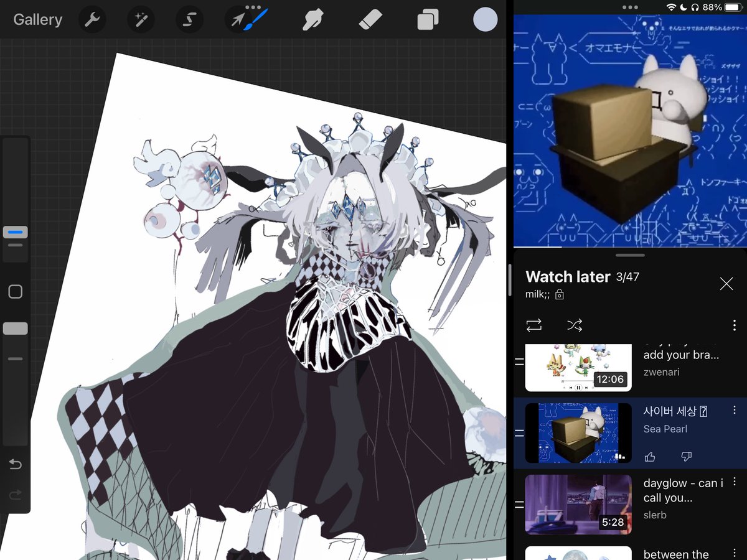Tap the headphones icon in status bar
Image resolution: width=747 pixels, height=560 pixels.
695,7
